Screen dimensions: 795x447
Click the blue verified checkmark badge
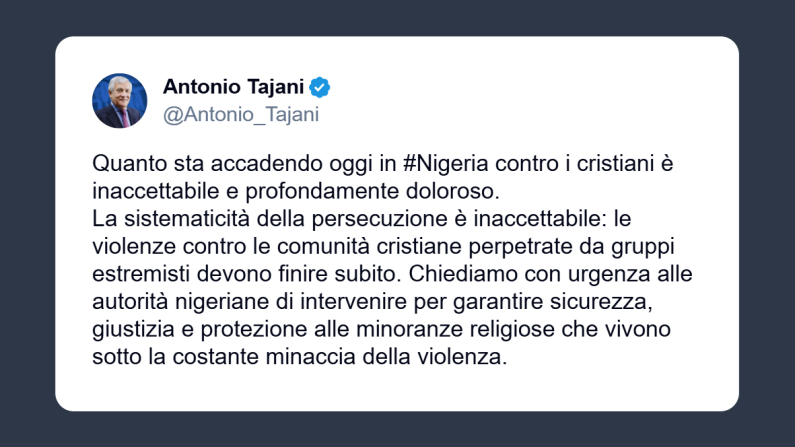click(320, 87)
